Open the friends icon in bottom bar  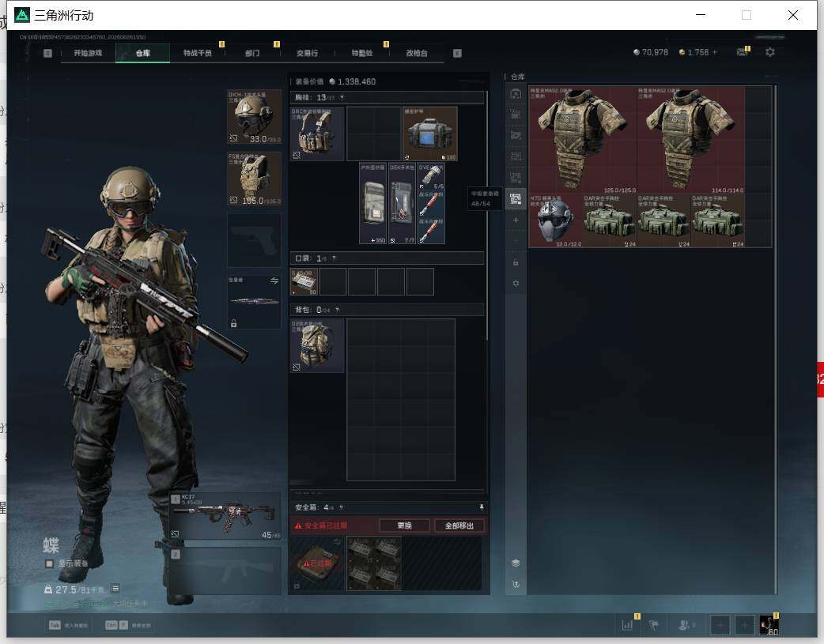point(685,624)
